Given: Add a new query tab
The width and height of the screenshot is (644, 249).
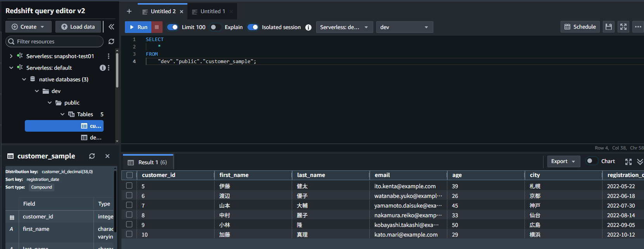Looking at the screenshot, I should pos(129,11).
